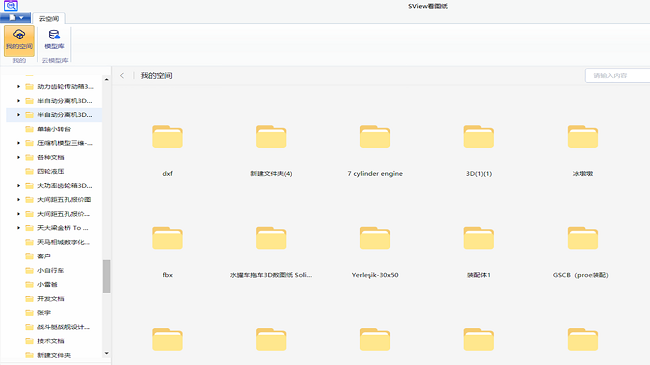Select 四轮液压 in folder tree

(51, 171)
